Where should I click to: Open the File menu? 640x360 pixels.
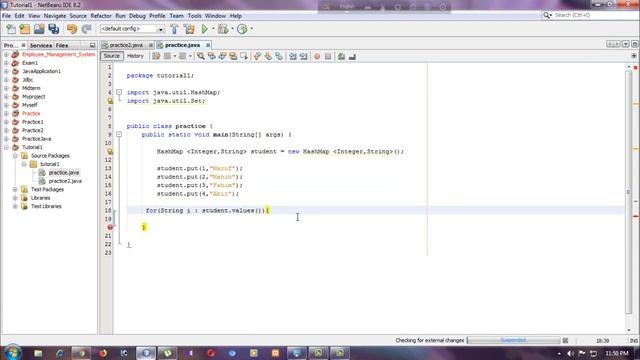tap(7, 16)
